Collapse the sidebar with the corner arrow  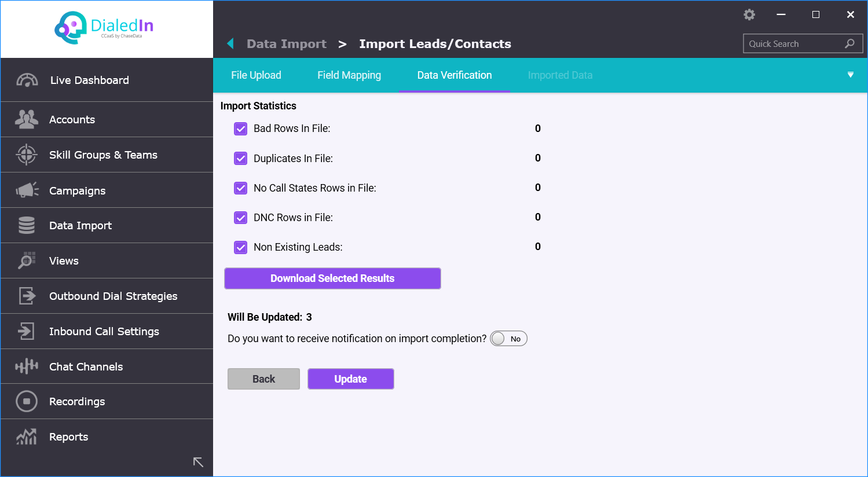pyautogui.click(x=198, y=461)
